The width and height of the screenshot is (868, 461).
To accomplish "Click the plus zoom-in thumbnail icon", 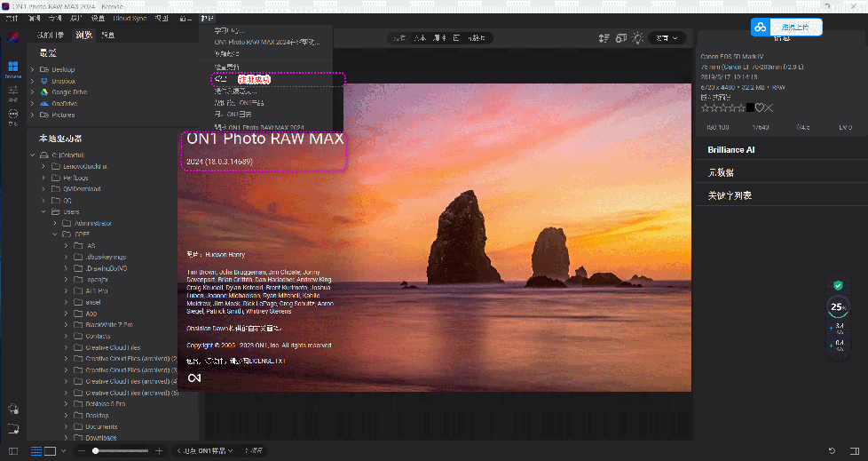I will pyautogui.click(x=159, y=451).
